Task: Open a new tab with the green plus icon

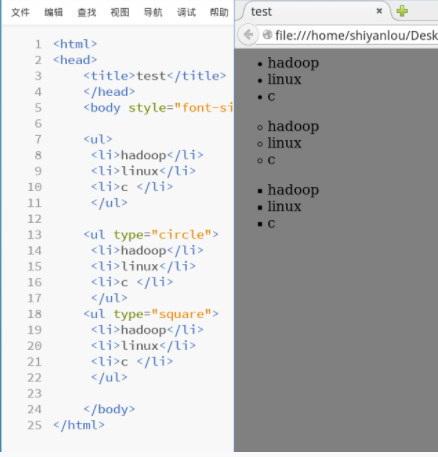Action: (402, 11)
